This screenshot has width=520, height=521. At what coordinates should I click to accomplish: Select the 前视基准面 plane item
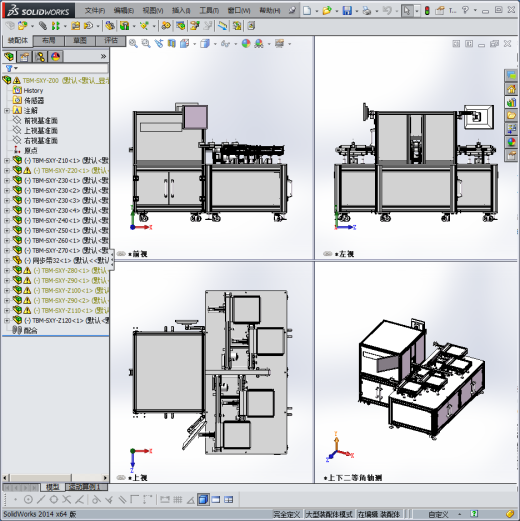[41, 121]
